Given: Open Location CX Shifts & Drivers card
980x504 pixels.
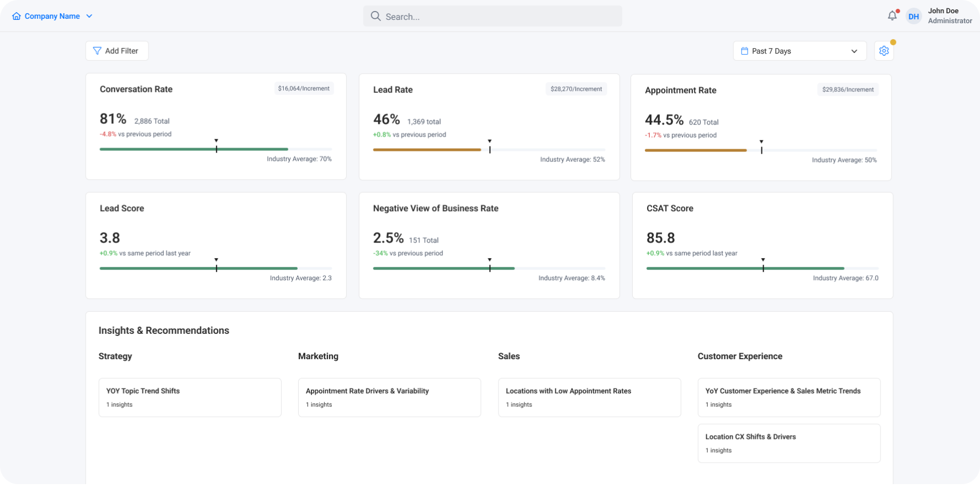Looking at the screenshot, I should pyautogui.click(x=788, y=443).
